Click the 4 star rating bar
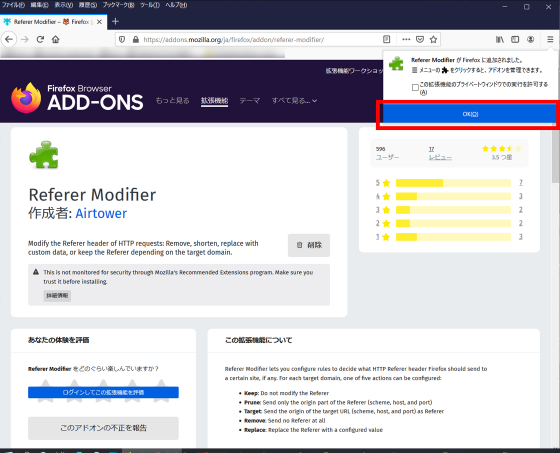The image size is (560, 453). [x=453, y=196]
